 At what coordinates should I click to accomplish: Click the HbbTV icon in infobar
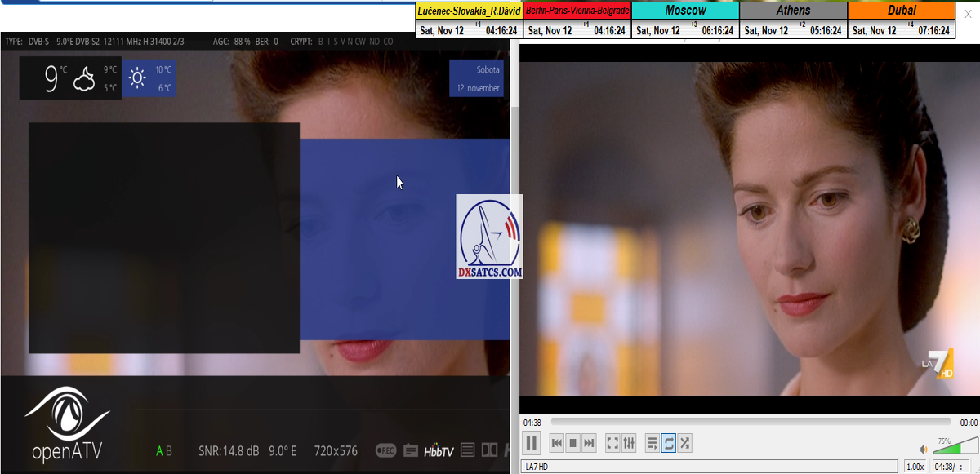pos(439,450)
